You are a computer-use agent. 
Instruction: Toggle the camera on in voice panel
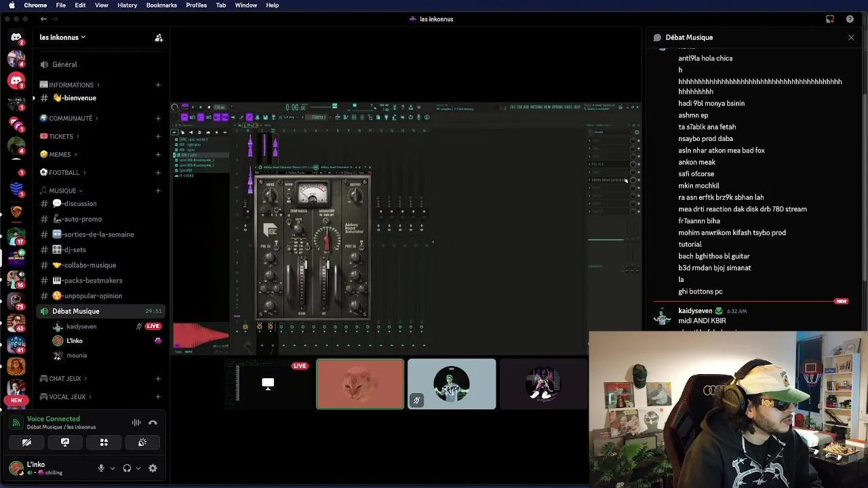(x=26, y=442)
